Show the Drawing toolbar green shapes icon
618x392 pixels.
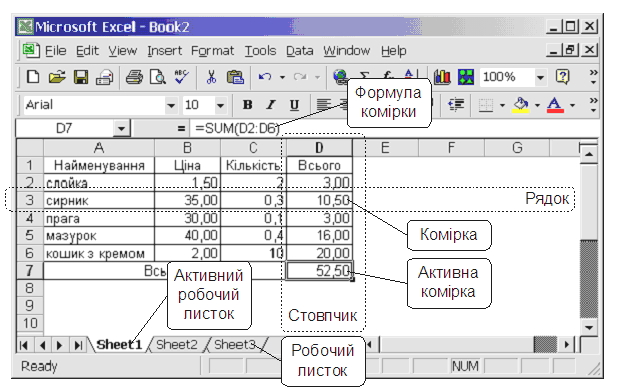point(466,76)
